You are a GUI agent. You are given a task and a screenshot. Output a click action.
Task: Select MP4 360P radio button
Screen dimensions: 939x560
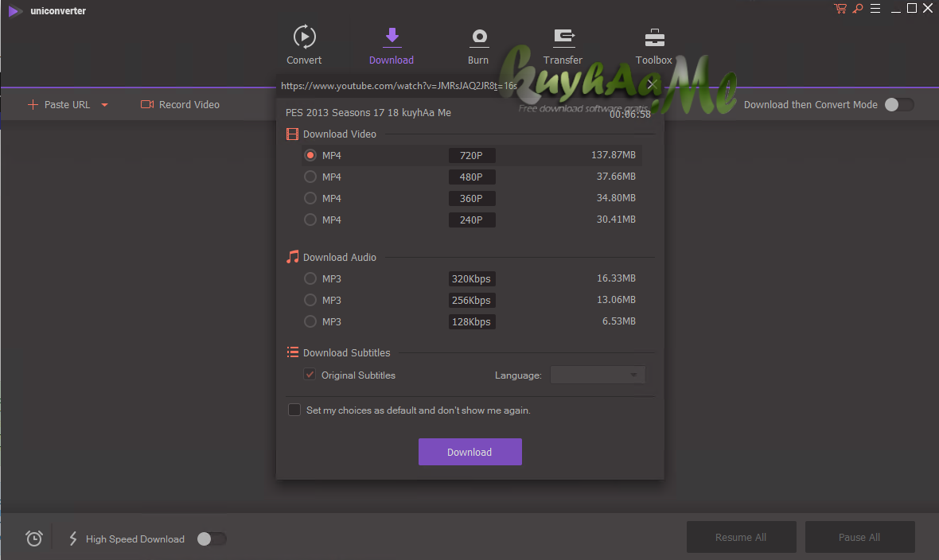coord(310,198)
